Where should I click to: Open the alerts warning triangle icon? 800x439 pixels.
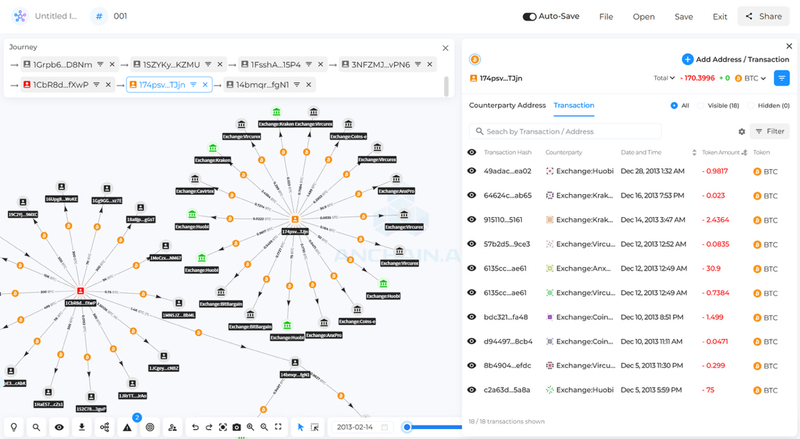(x=127, y=427)
